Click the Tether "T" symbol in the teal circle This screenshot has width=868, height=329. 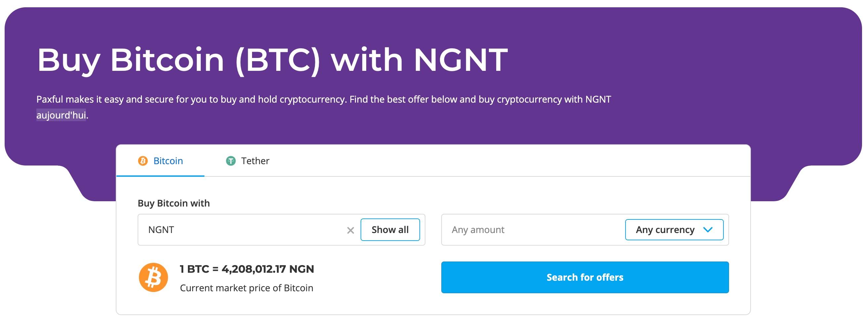[x=231, y=161]
